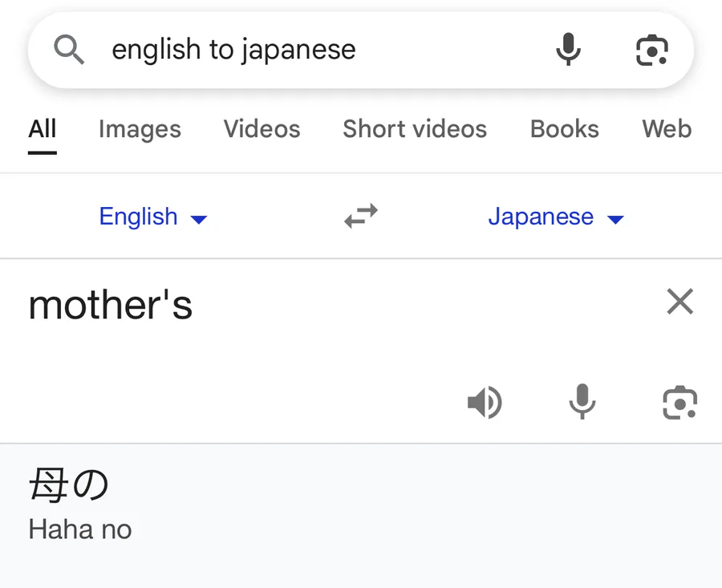722x588 pixels.
Task: Go to the Books tab
Action: (x=565, y=129)
